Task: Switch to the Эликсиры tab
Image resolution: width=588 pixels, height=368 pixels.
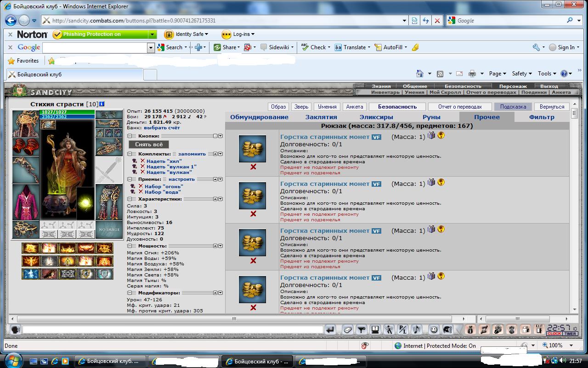Action: tap(376, 117)
